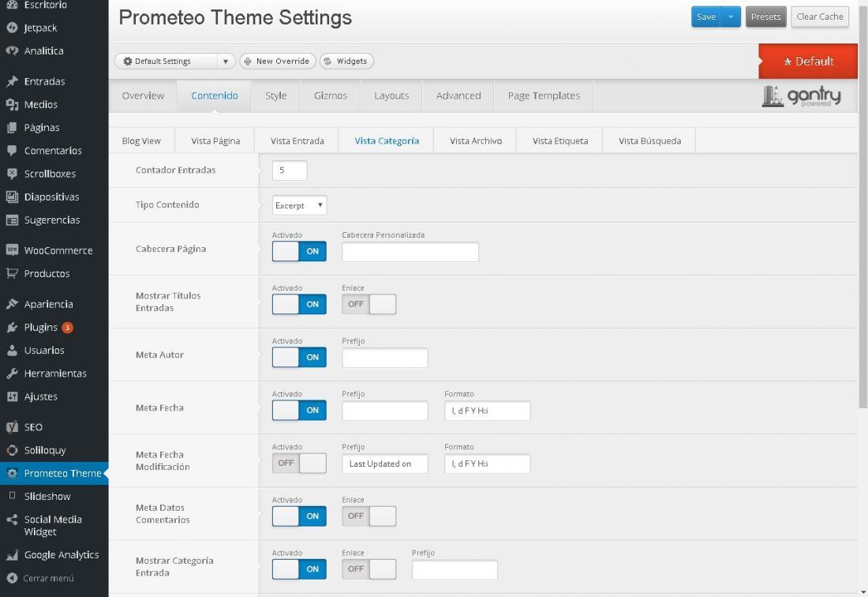Click the Save button
Screen dimensions: 868x597
point(706,17)
